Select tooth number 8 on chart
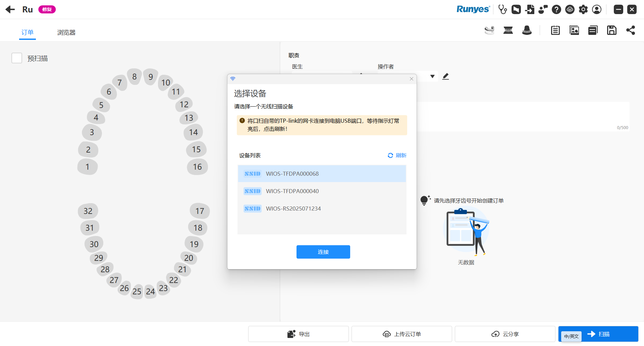This screenshot has width=644, height=346. click(135, 77)
